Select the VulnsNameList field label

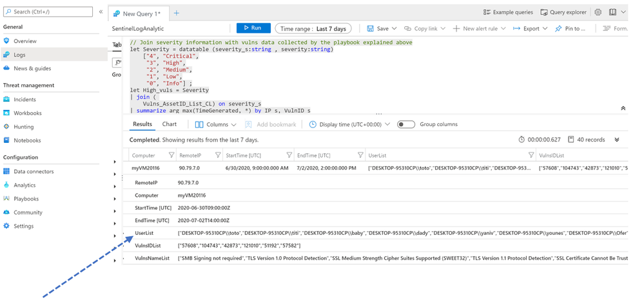point(152,258)
